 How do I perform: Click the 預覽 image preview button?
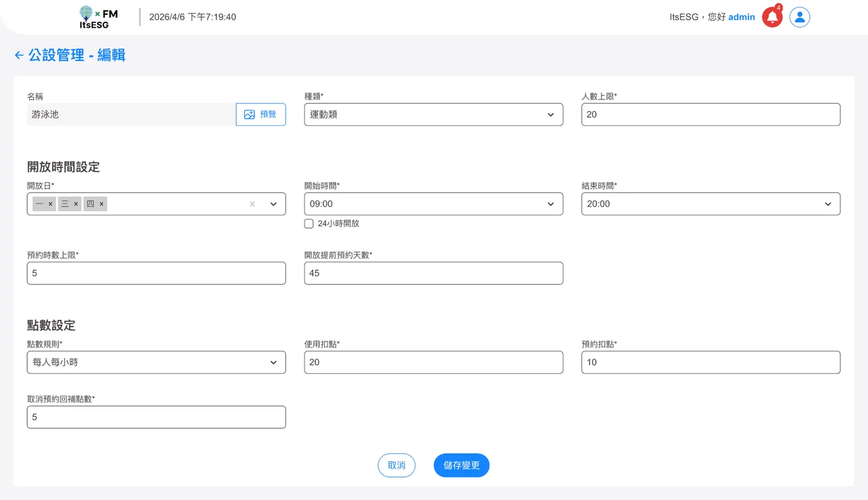click(x=261, y=114)
